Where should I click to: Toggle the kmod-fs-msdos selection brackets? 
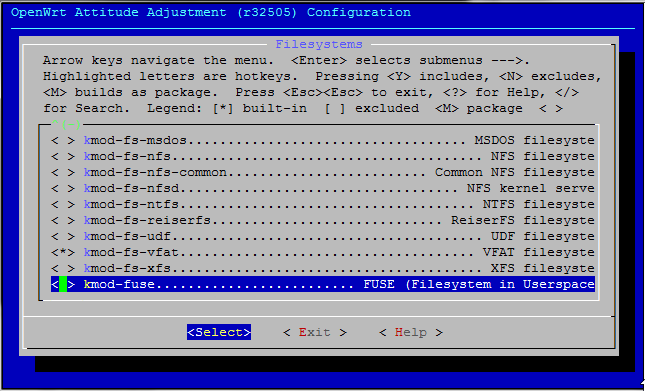tap(63, 141)
